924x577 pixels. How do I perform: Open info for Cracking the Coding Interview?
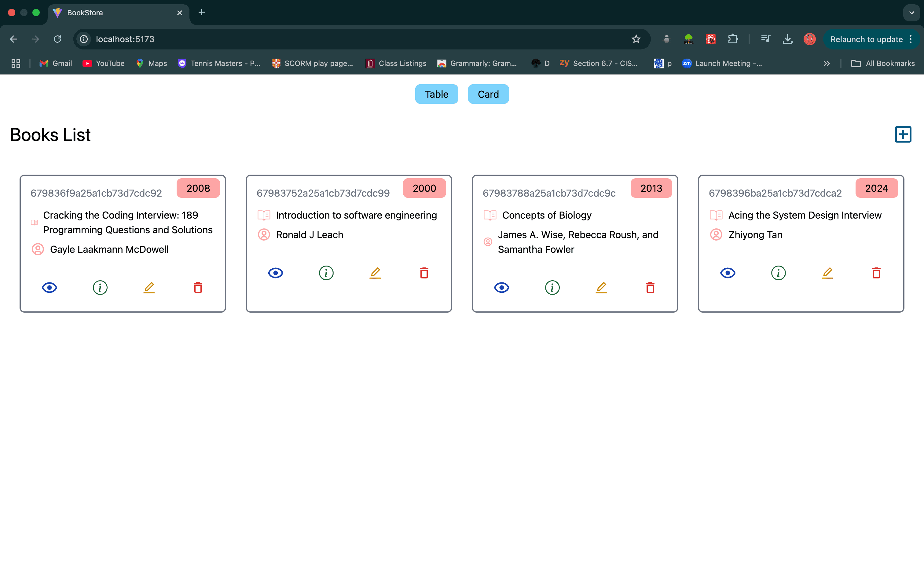(x=100, y=287)
